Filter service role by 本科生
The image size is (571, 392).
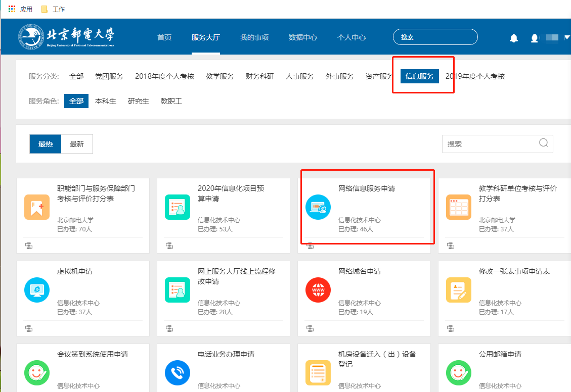tap(106, 101)
